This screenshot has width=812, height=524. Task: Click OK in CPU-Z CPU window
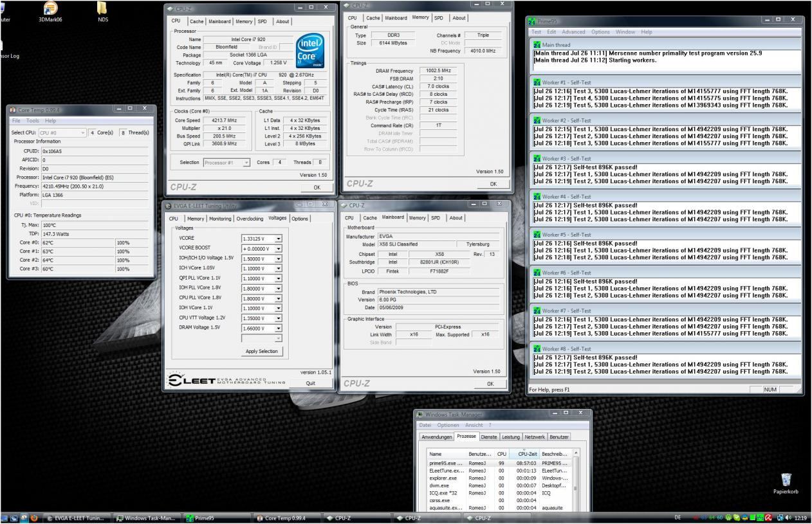click(317, 187)
